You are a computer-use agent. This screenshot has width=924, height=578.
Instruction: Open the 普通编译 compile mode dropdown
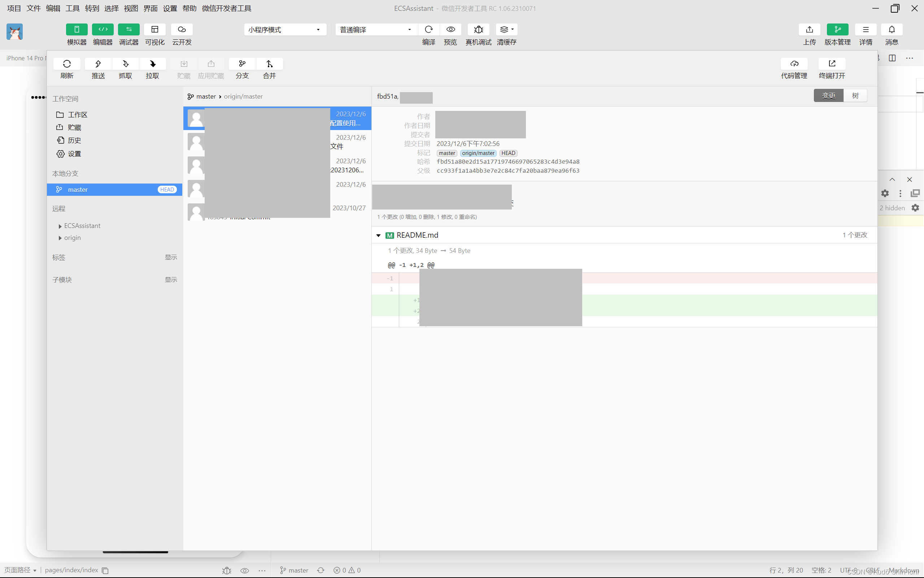(x=376, y=29)
